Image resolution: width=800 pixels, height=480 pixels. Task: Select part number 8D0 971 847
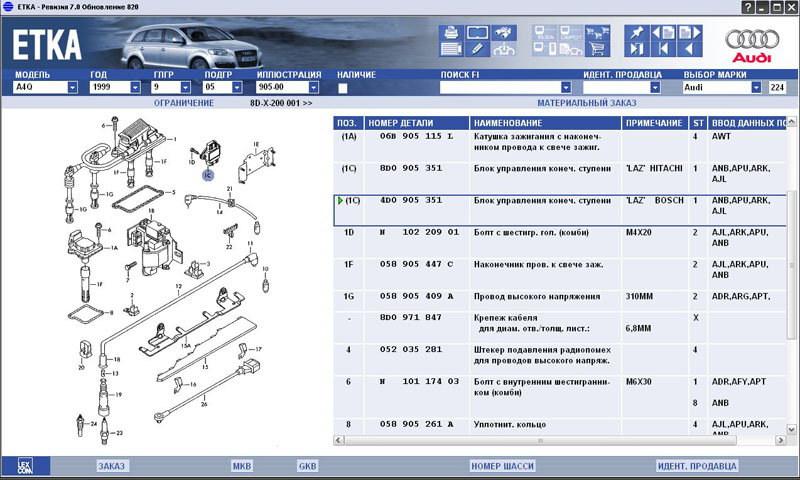[x=411, y=317]
